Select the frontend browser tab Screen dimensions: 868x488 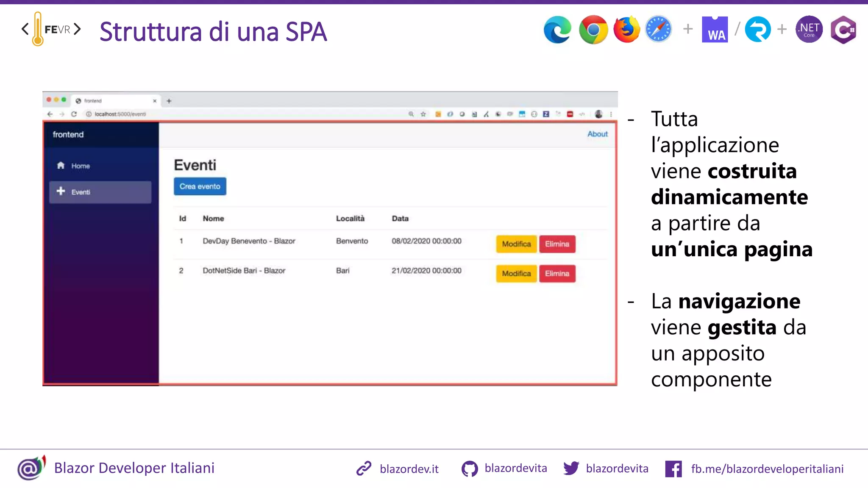116,101
